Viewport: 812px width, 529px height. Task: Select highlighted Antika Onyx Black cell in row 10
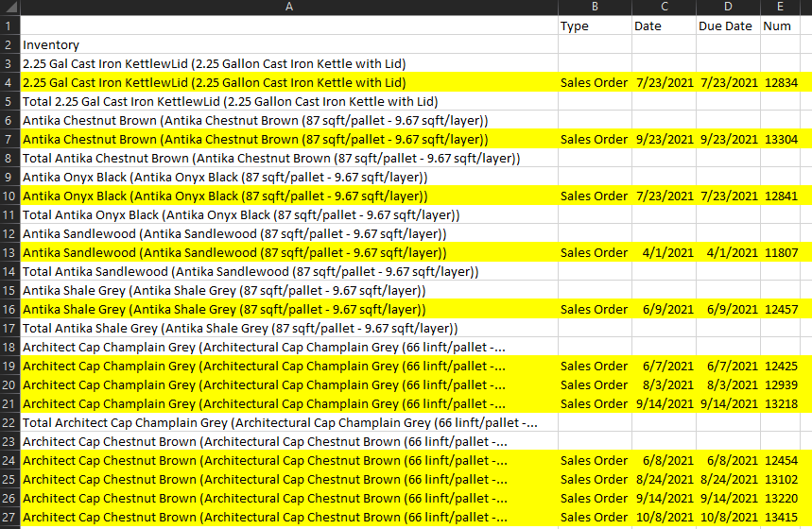289,196
